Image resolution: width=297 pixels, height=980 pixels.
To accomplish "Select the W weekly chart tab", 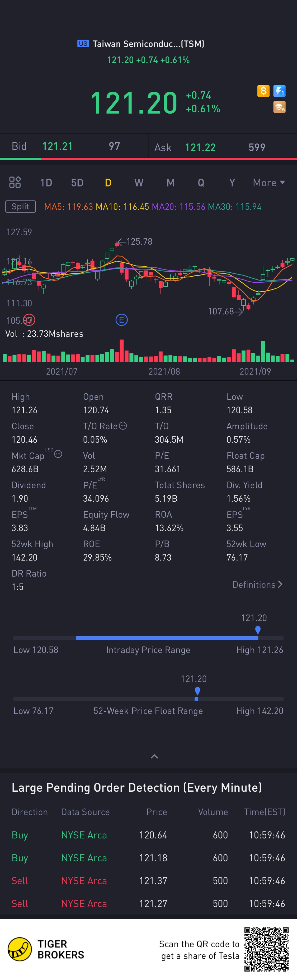I will [x=139, y=183].
